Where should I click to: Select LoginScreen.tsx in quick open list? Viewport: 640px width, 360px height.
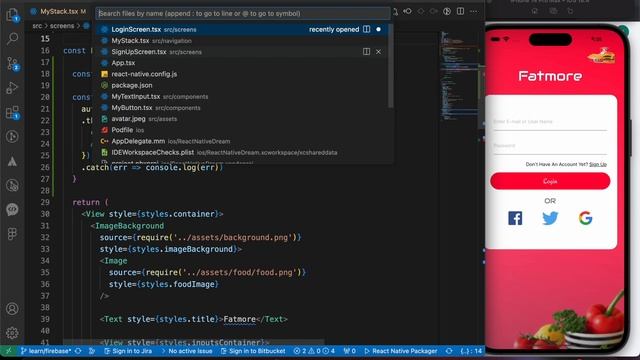242,29
